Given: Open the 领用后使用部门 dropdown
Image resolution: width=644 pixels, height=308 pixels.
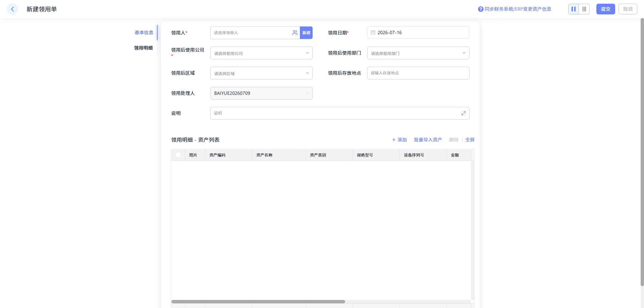Looking at the screenshot, I should click(x=418, y=53).
